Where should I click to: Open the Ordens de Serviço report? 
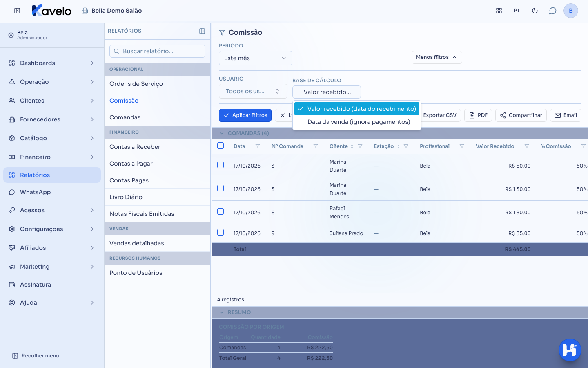(x=157, y=84)
